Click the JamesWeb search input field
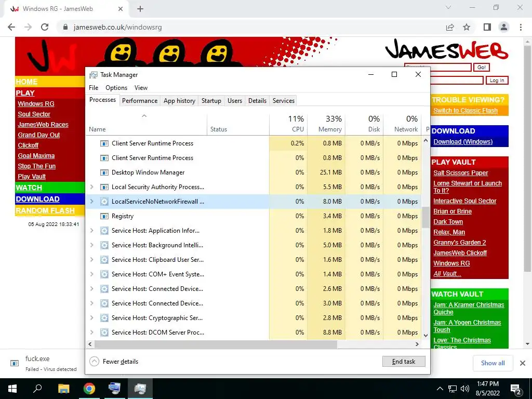The width and height of the screenshot is (532, 399). pos(437,67)
